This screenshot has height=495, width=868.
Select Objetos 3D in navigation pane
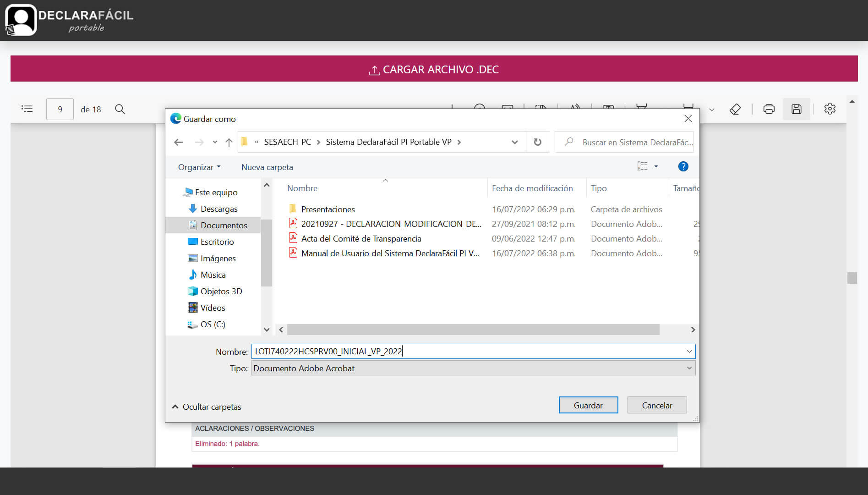(221, 291)
